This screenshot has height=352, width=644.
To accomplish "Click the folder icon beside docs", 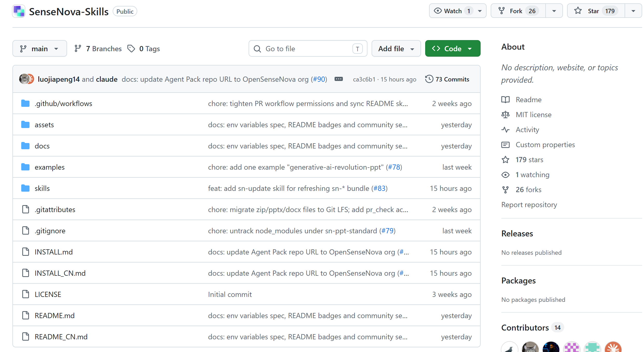I will pyautogui.click(x=25, y=146).
